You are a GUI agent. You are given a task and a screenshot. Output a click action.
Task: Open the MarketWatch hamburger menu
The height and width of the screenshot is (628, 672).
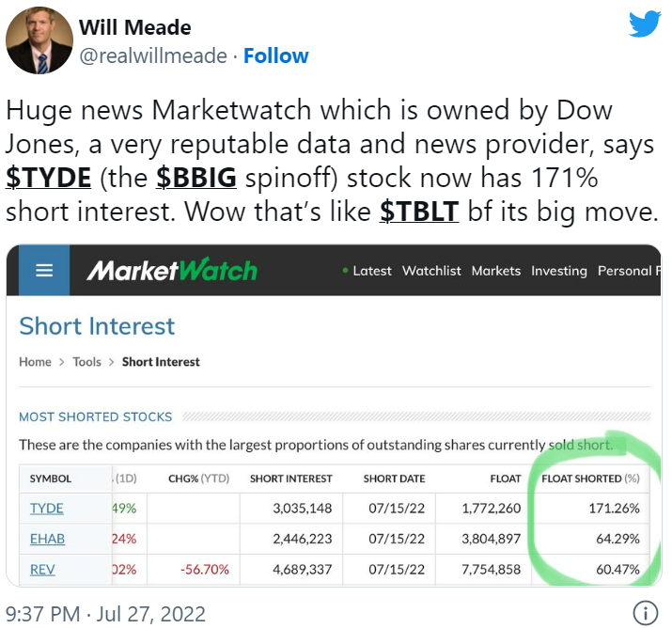point(44,271)
